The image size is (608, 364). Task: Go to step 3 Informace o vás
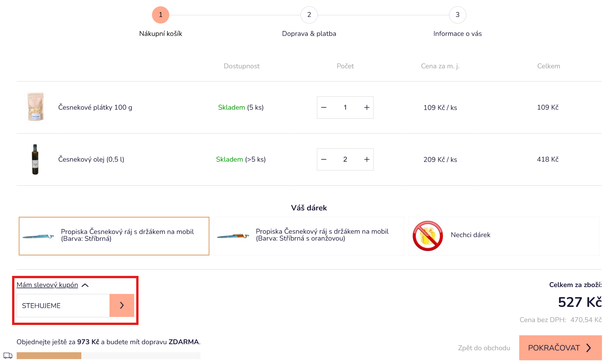point(457,15)
